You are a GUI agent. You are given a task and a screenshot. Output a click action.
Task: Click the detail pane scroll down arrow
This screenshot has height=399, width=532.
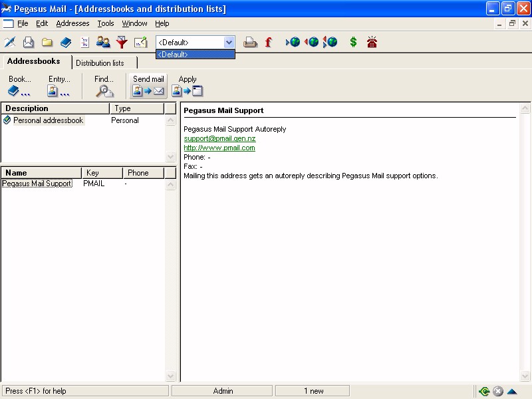525,376
